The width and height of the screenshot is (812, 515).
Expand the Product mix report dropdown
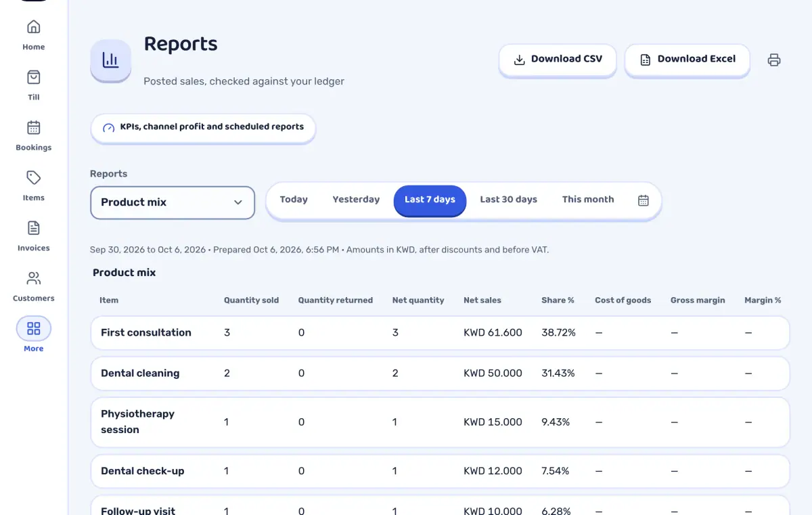point(173,202)
